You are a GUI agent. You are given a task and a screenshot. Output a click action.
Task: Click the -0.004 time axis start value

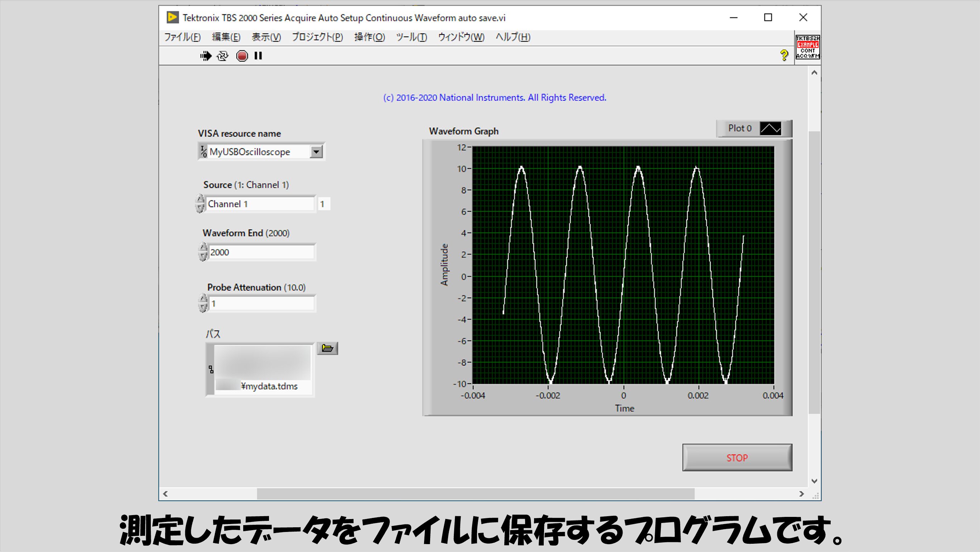tap(473, 396)
